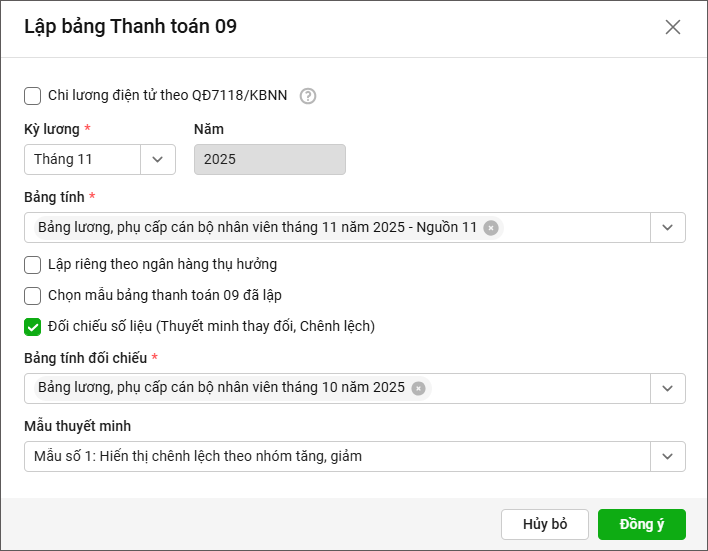
Task: Uncheck Đối chiếu số liệu checkbox
Action: 33,326
